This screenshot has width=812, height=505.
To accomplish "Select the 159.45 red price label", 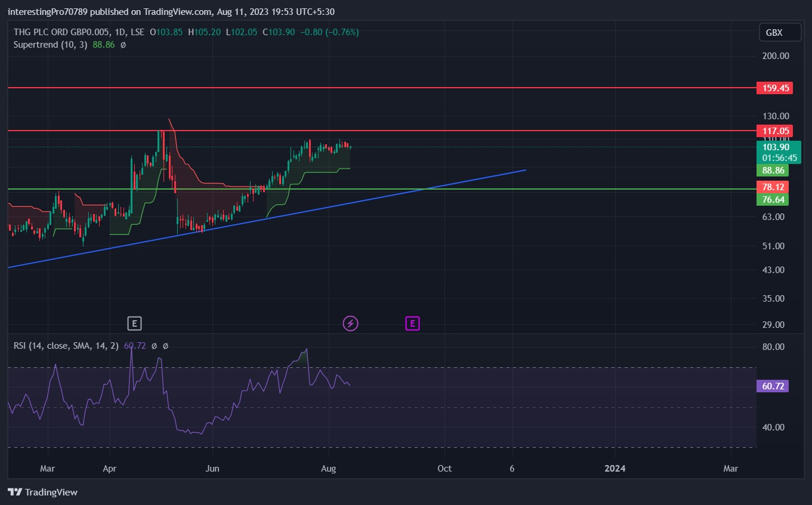I will click(774, 88).
